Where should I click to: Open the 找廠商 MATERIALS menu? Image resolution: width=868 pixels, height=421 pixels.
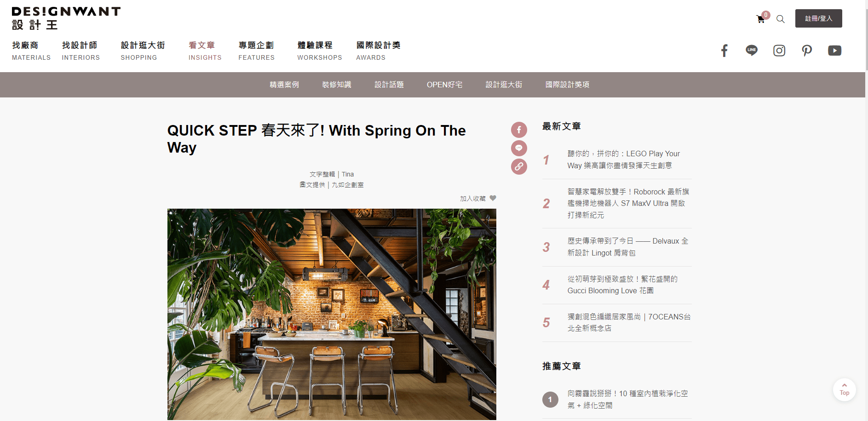point(31,51)
